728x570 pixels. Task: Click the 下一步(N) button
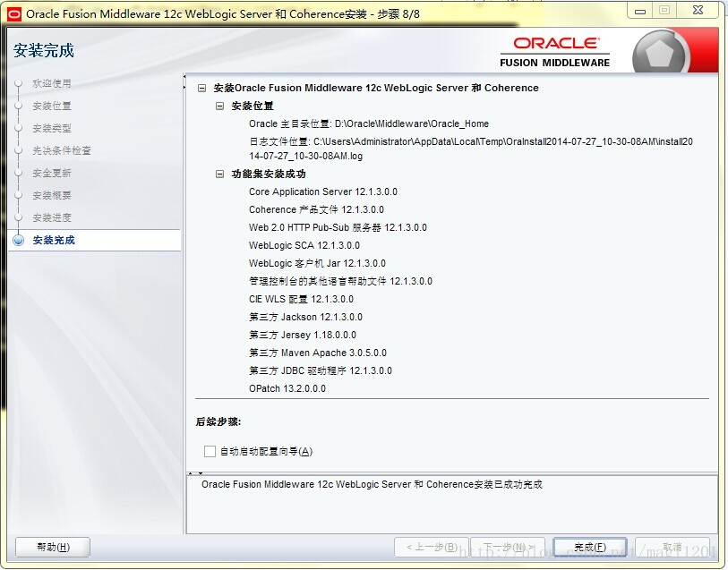click(508, 548)
